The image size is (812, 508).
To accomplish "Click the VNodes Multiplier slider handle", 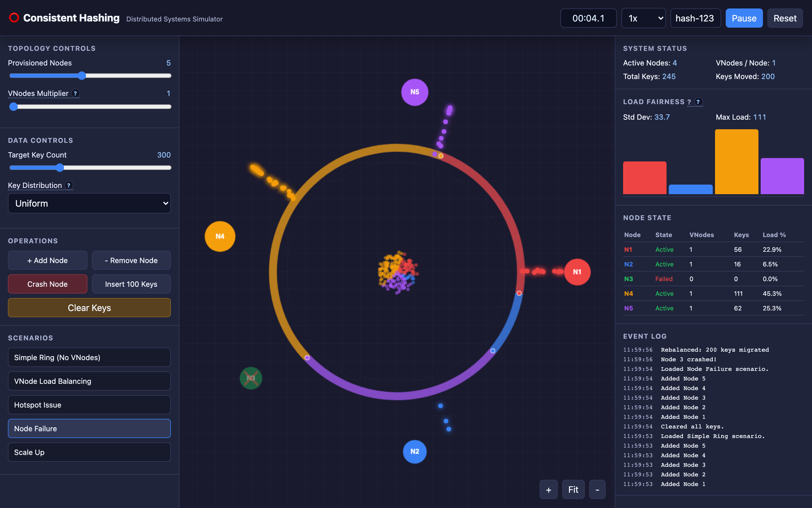I will click(14, 106).
